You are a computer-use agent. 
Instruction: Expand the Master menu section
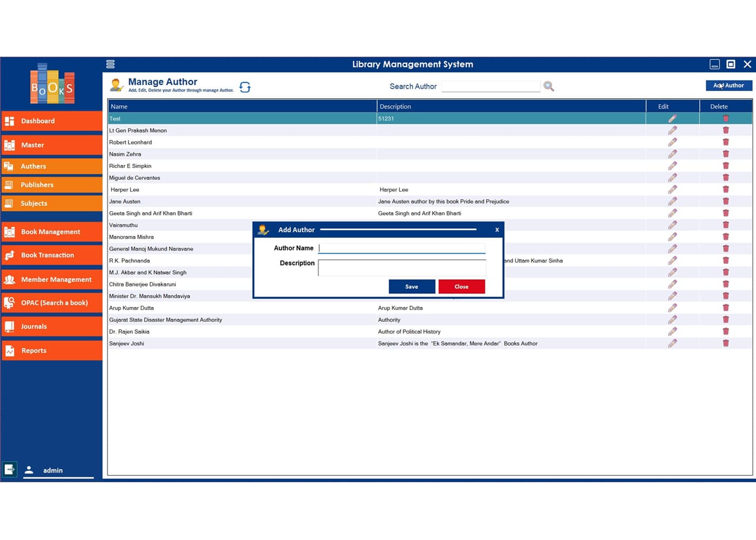pyautogui.click(x=52, y=145)
